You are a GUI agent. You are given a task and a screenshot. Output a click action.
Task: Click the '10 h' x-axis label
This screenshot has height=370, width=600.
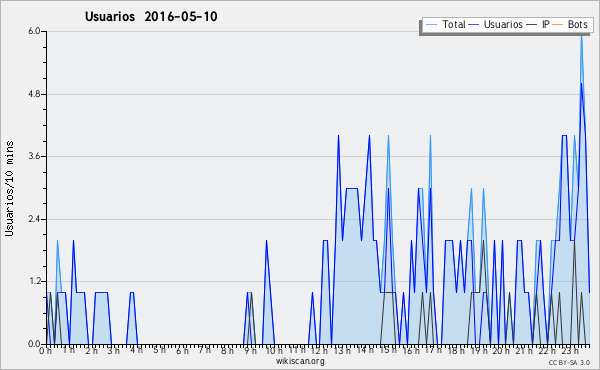274,351
